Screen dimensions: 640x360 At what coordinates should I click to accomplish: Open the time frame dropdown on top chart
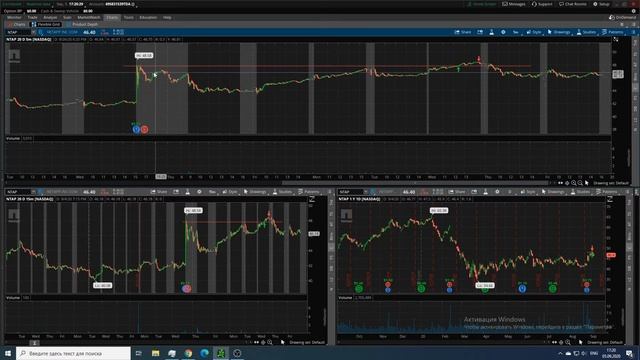point(516,32)
